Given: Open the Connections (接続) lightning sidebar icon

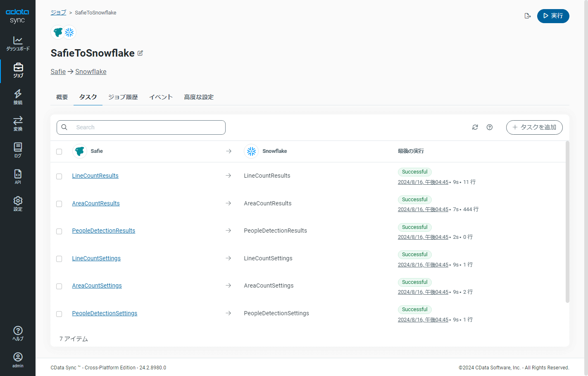Looking at the screenshot, I should pos(18,97).
